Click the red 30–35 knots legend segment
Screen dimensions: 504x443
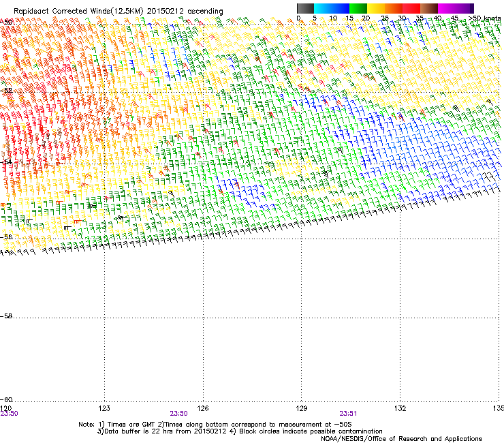coord(411,8)
